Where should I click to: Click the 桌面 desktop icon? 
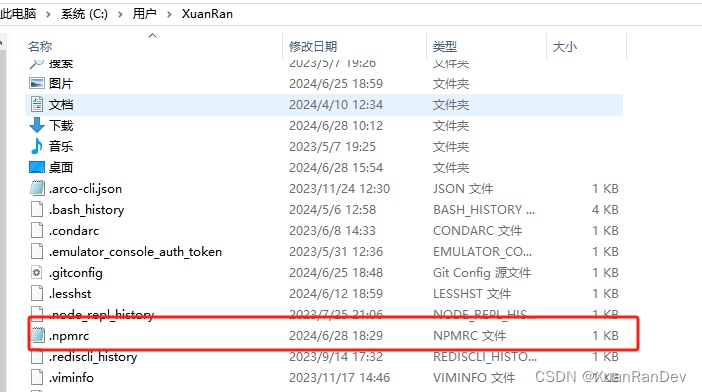tap(37, 167)
